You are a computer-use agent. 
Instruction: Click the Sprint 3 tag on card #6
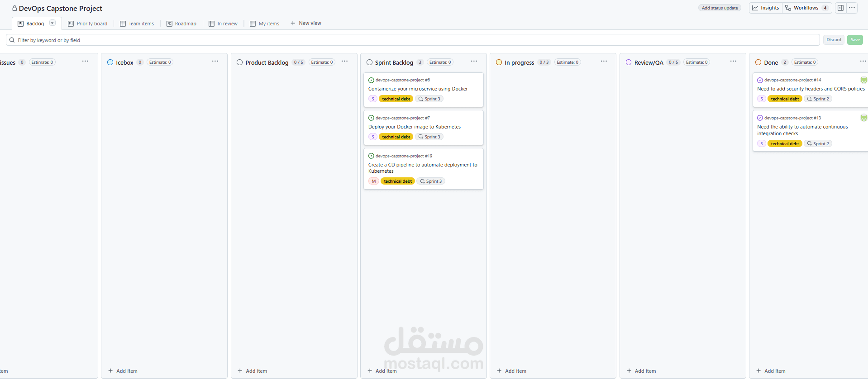click(429, 99)
